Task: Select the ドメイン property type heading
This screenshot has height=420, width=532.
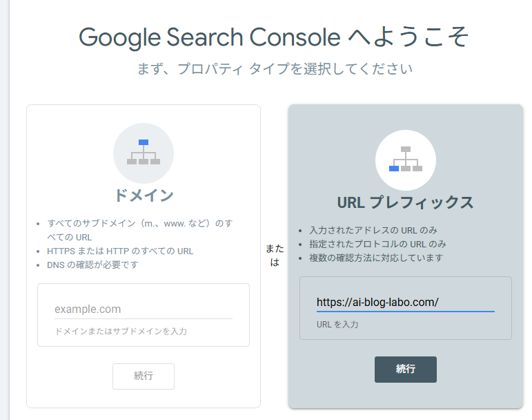Action: tap(144, 195)
